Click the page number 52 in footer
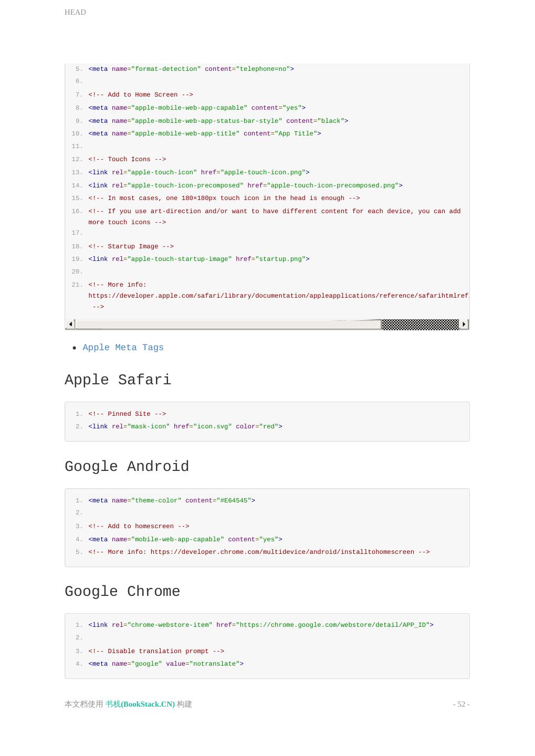The height and width of the screenshot is (756, 535). (461, 704)
